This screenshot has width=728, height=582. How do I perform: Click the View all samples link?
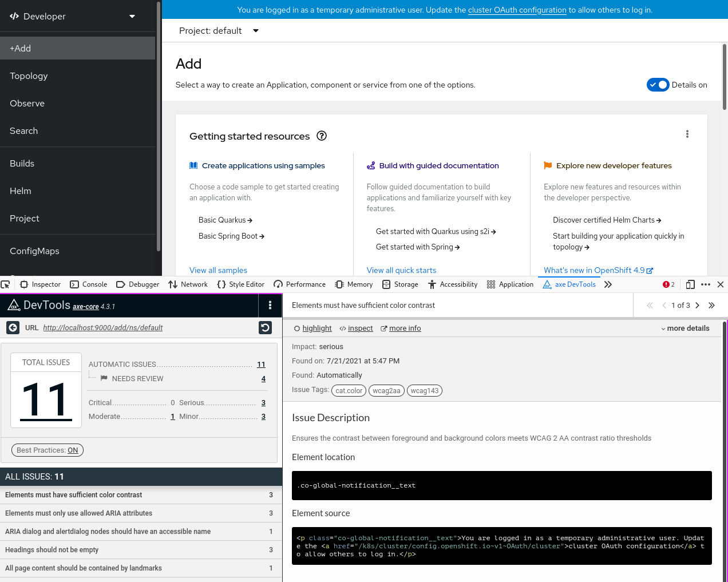pos(218,270)
